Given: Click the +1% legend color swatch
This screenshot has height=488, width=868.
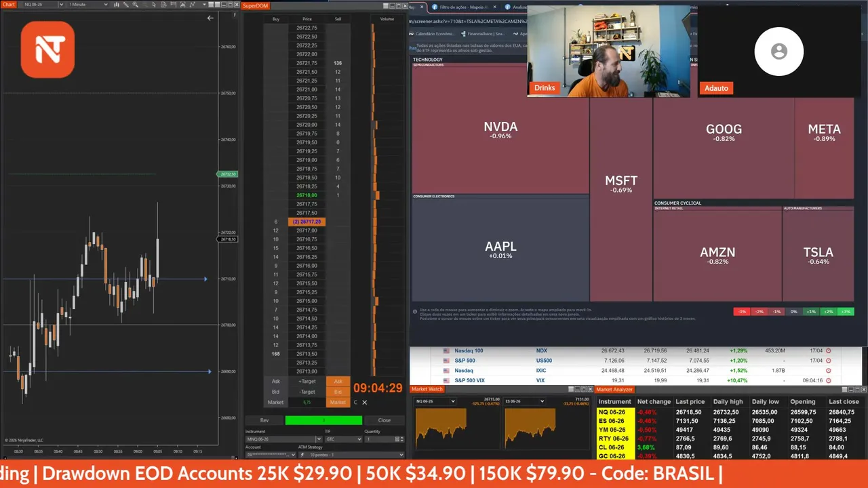Looking at the screenshot, I should point(810,312).
